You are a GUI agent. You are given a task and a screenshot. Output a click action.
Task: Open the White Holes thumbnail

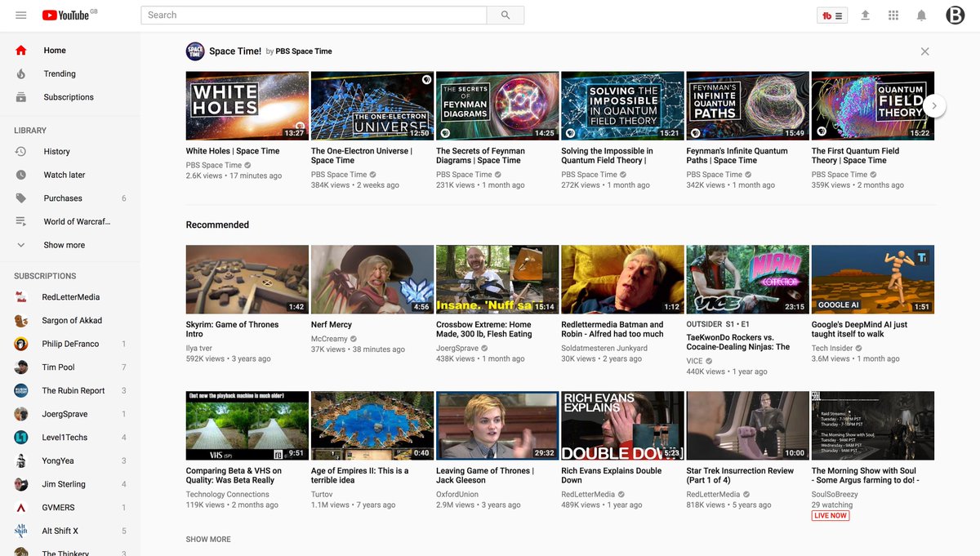247,106
